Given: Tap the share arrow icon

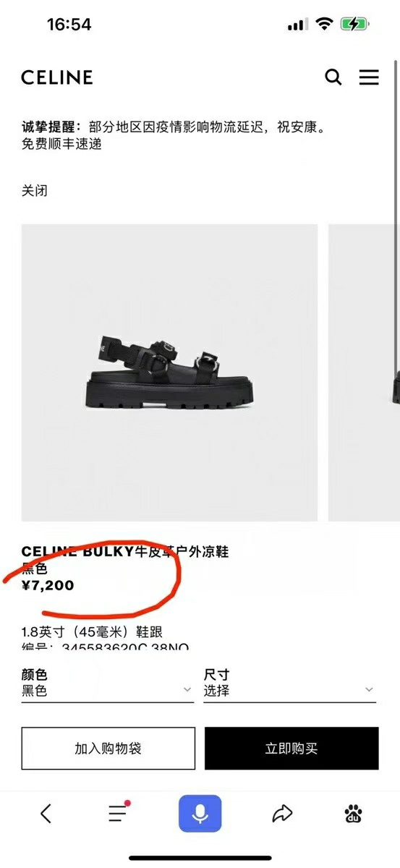Looking at the screenshot, I should pos(281,814).
